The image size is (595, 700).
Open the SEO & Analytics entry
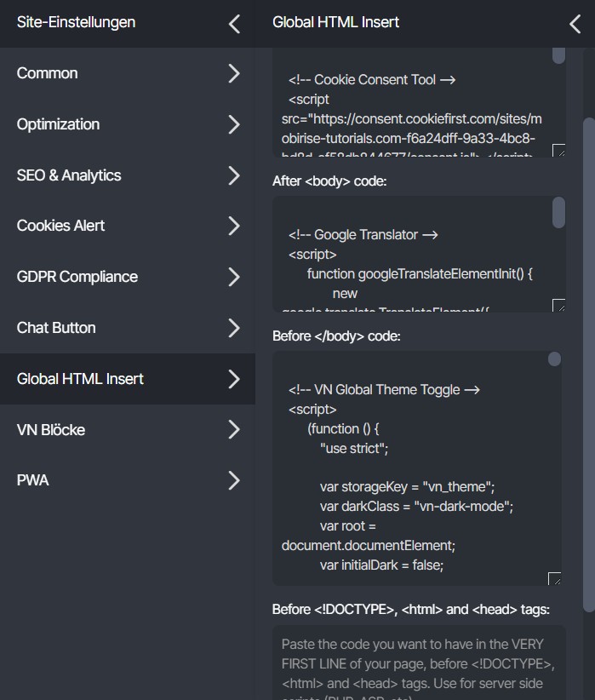[128, 175]
